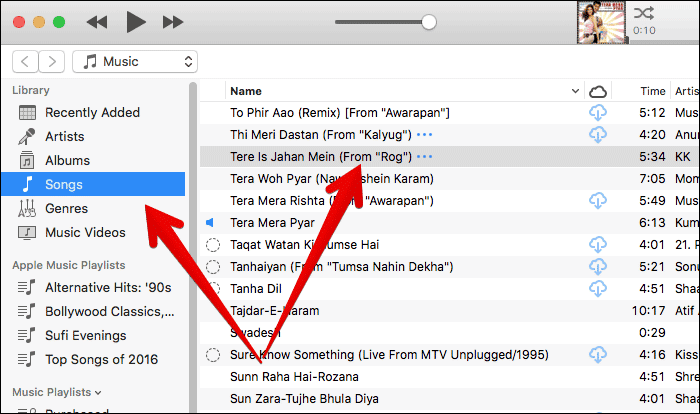Click dotted circle beside Taqat Watan Ki Humse Hai

[x=212, y=245]
